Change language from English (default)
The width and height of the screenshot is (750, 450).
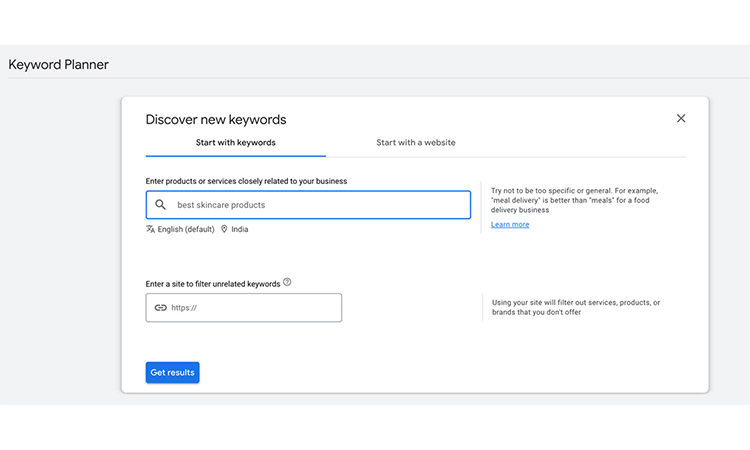coord(186,229)
